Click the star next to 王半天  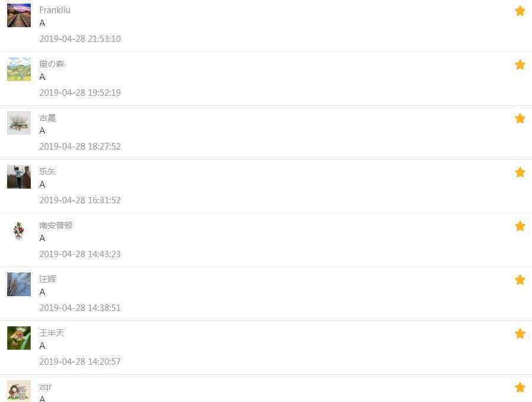[520, 333]
